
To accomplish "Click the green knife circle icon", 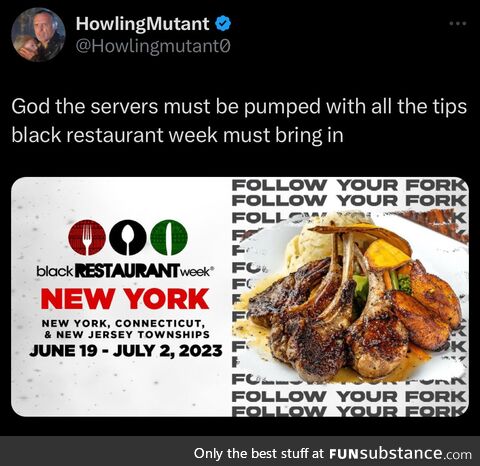I will 169,238.
